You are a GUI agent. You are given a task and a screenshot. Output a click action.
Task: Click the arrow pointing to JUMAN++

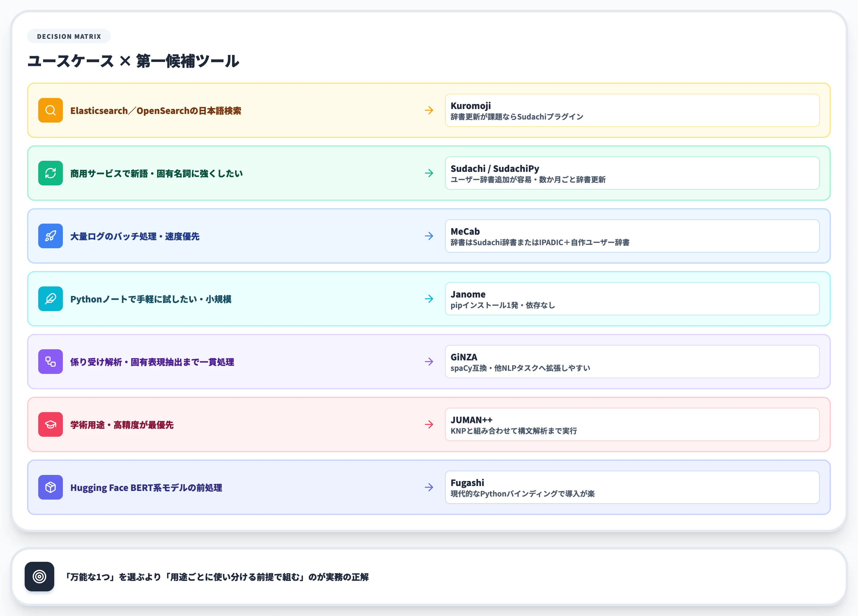429,424
